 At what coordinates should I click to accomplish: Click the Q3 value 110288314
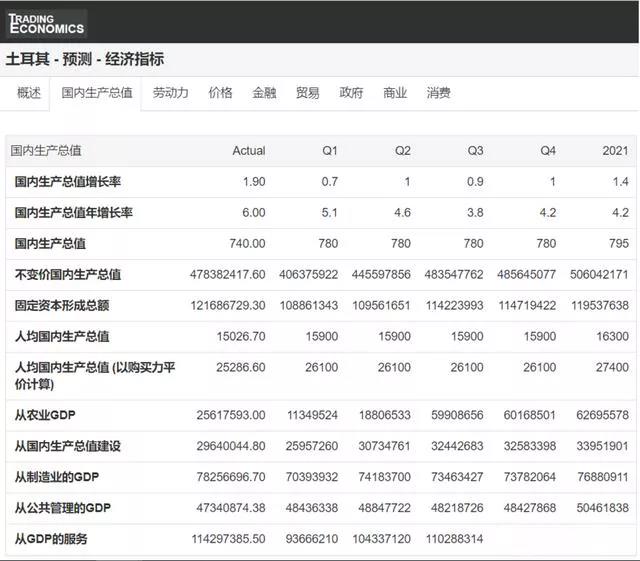(x=455, y=539)
